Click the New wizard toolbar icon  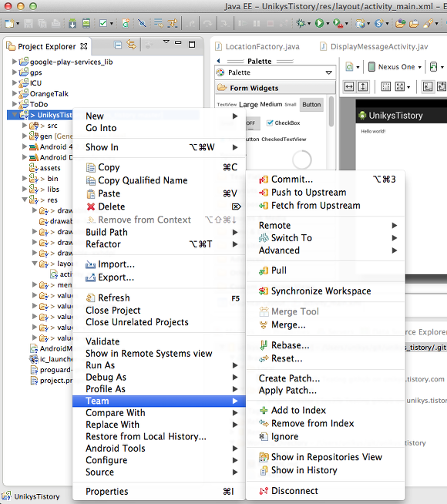pos(10,23)
